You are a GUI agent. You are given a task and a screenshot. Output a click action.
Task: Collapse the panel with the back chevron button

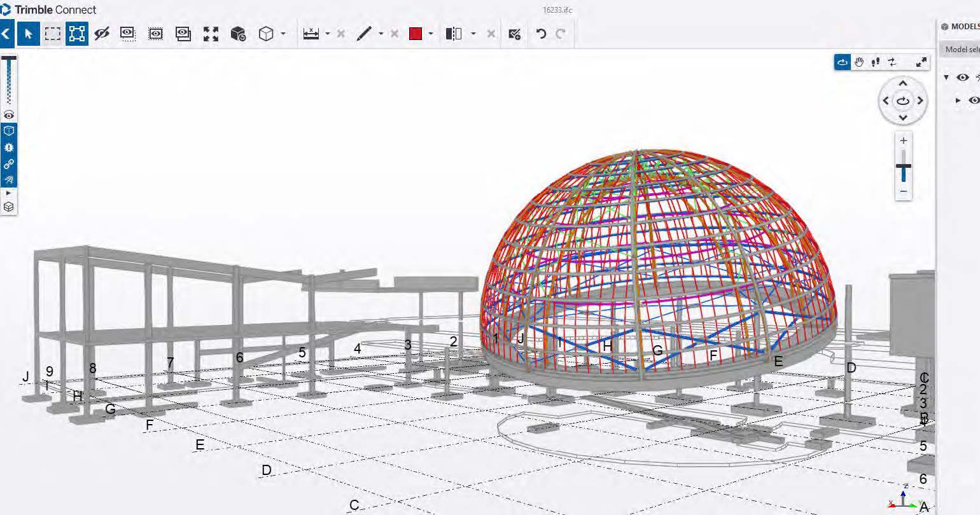click(7, 34)
